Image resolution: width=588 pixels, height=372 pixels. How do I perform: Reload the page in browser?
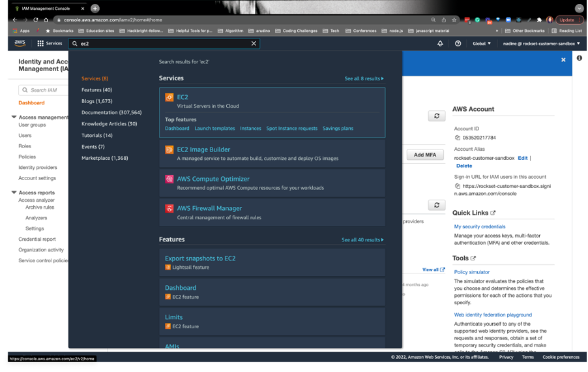36,20
